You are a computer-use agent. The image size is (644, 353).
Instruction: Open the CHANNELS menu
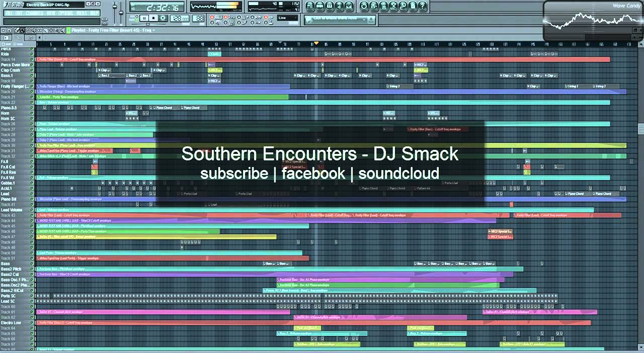[x=34, y=13]
